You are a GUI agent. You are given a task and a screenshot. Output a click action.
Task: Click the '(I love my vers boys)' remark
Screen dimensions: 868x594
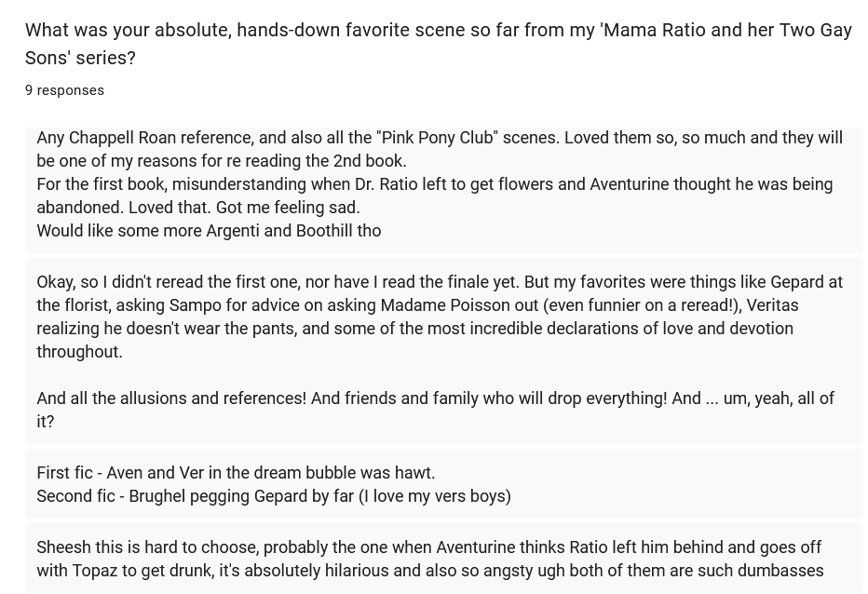[x=435, y=496]
